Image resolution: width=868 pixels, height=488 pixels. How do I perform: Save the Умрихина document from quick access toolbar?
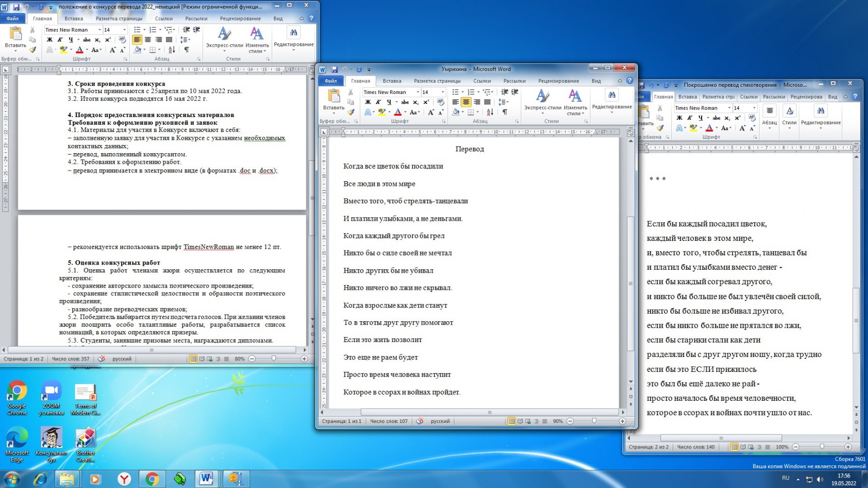(334, 69)
